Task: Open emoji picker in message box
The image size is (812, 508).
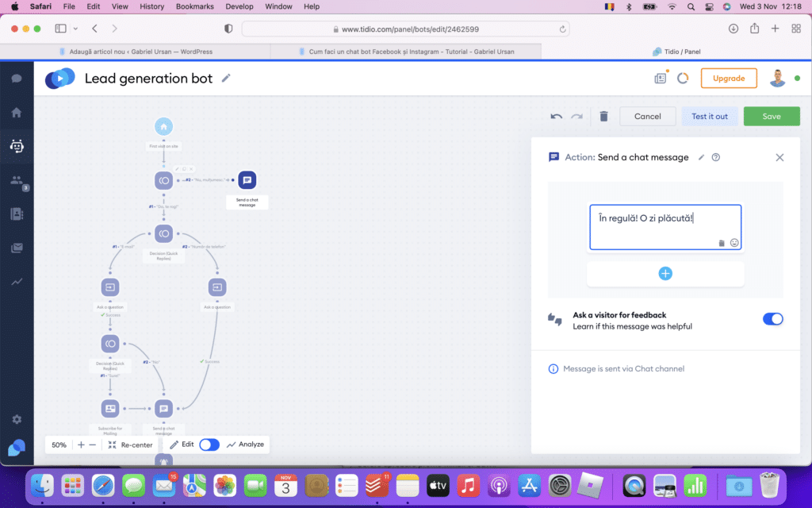Action: click(x=734, y=243)
